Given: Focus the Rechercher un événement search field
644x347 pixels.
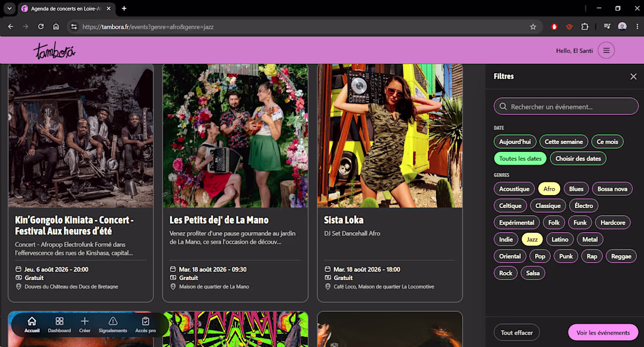Looking at the screenshot, I should (x=566, y=107).
